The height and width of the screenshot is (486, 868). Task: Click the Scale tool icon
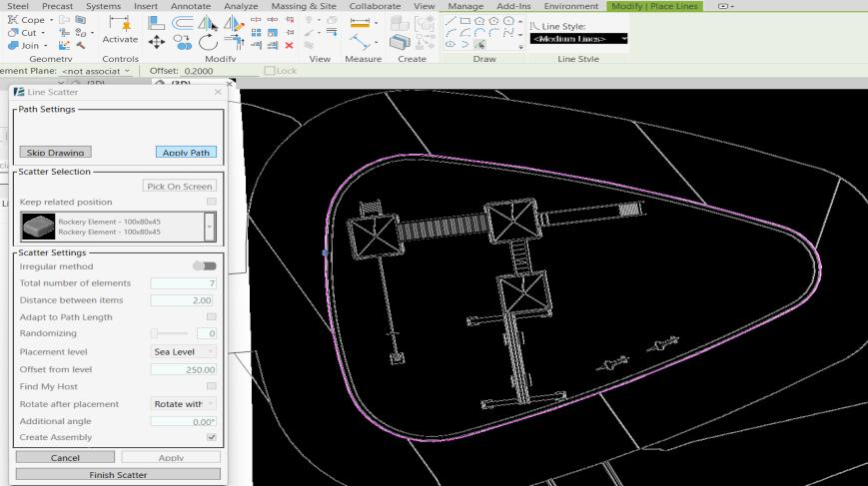tap(273, 33)
